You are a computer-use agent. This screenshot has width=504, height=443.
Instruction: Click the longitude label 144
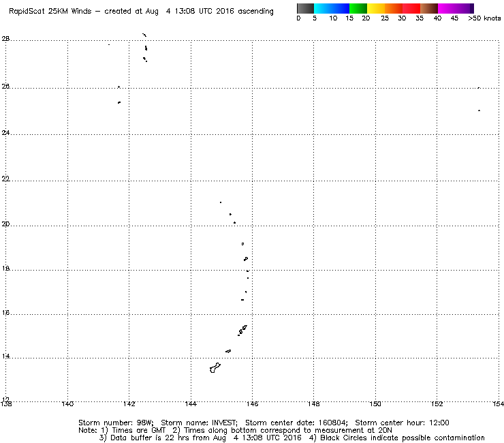point(191,403)
